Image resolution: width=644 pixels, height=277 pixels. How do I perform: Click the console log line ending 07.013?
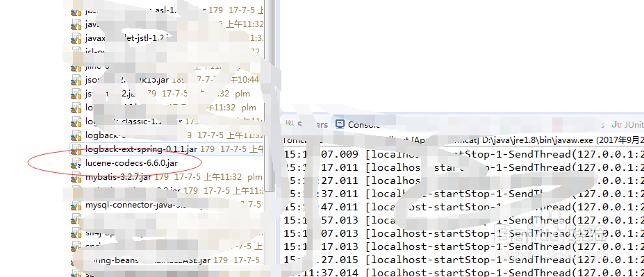click(463, 233)
